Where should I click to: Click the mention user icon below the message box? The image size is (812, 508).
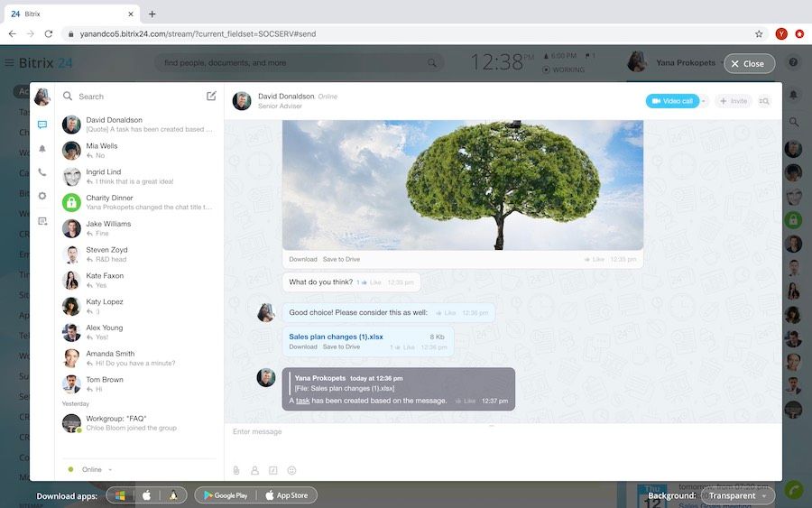pyautogui.click(x=255, y=470)
